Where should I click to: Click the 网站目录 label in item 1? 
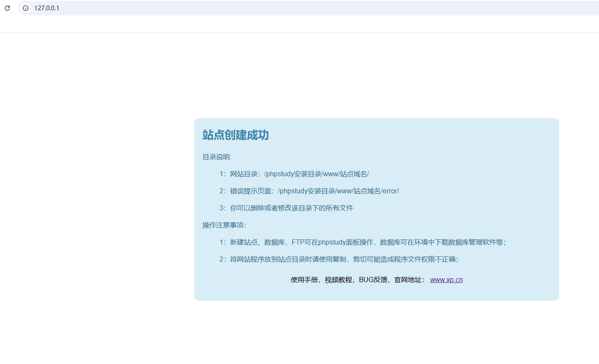[x=244, y=174]
